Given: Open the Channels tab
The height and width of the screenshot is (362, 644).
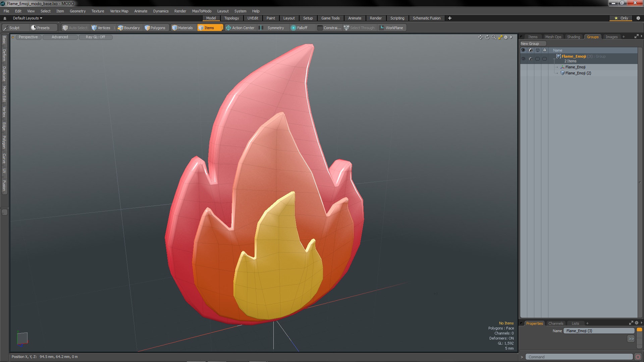Looking at the screenshot, I should 555,323.
